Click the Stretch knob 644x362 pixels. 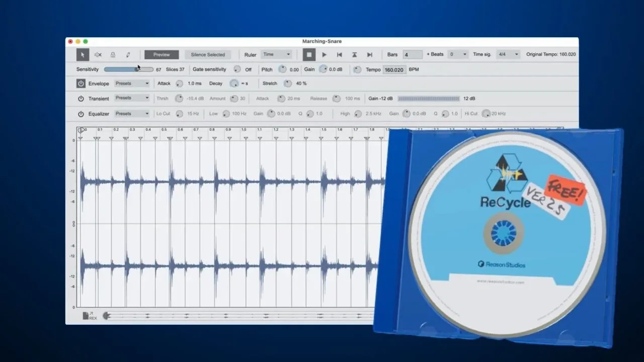[287, 83]
